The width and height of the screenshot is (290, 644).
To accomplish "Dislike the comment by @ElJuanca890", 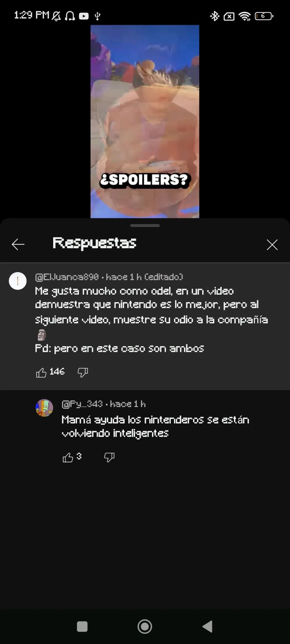I will pyautogui.click(x=83, y=373).
